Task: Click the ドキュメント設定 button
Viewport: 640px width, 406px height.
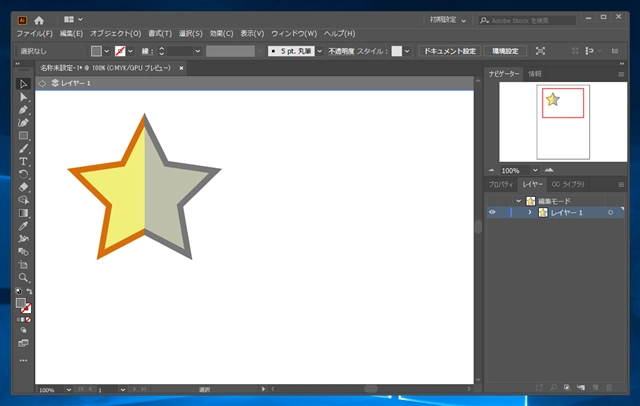Action: coord(450,51)
